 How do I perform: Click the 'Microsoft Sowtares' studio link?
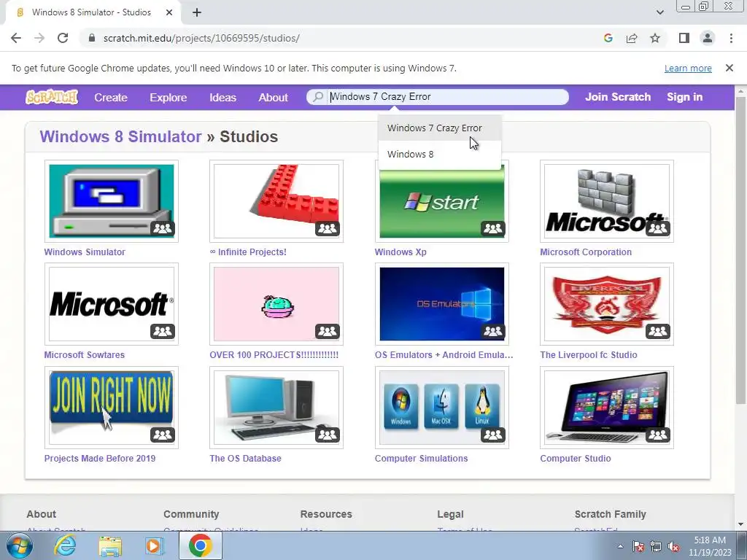[x=85, y=355]
